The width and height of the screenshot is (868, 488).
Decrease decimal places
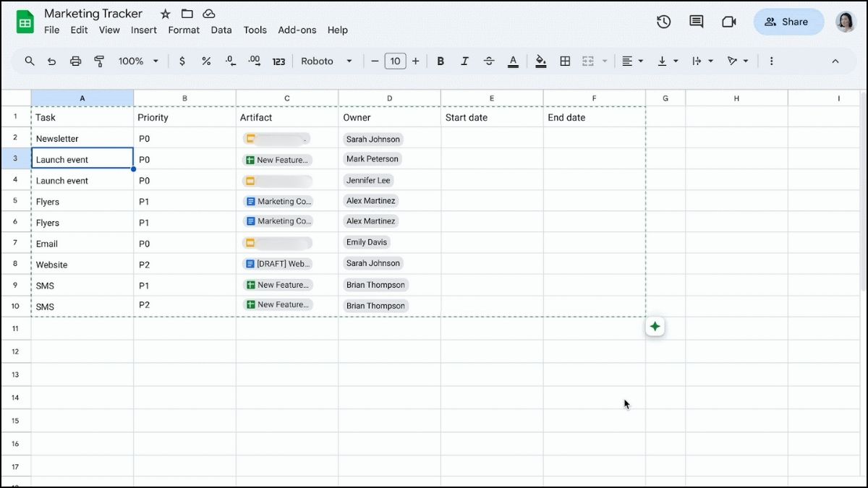[230, 61]
